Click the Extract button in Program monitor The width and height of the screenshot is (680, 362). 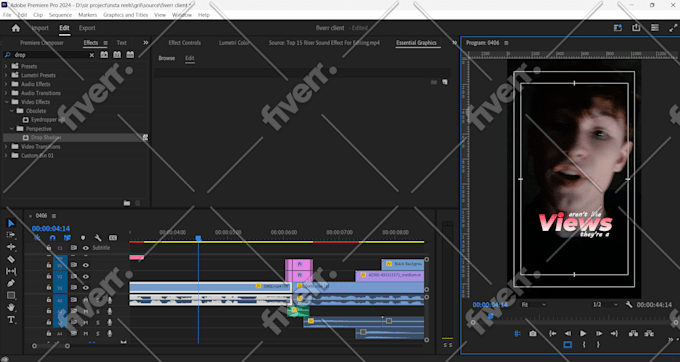pos(649,333)
